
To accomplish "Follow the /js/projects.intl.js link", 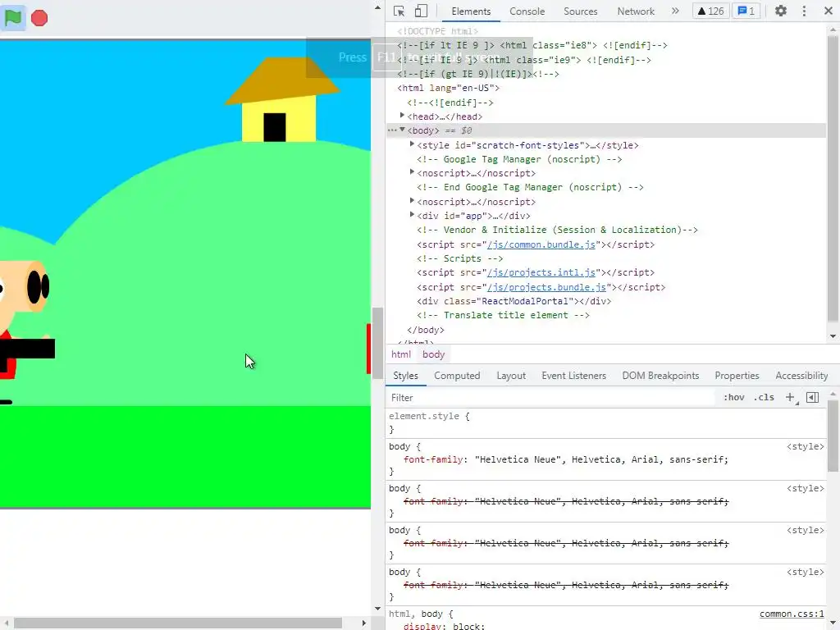I will click(541, 272).
